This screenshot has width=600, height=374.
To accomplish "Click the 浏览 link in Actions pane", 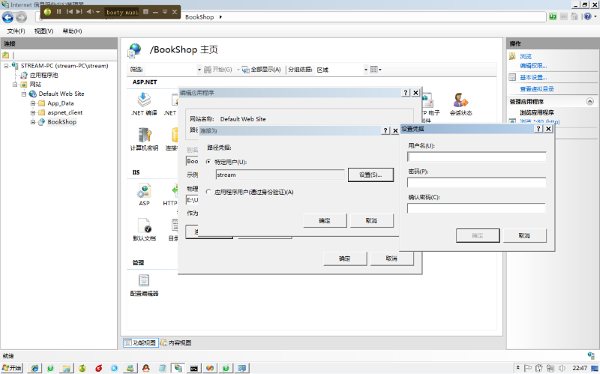I will pyautogui.click(x=526, y=56).
